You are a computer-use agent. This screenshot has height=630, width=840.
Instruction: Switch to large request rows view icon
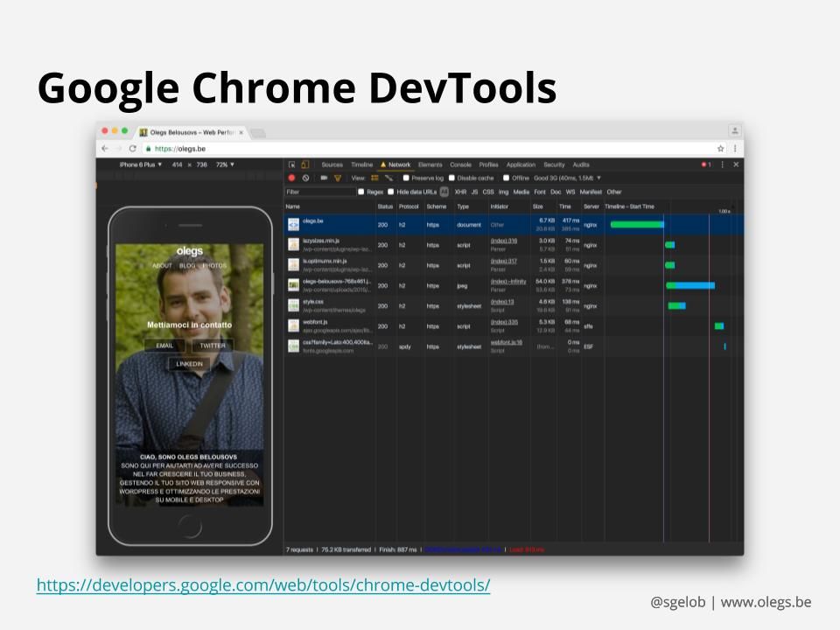(x=374, y=178)
